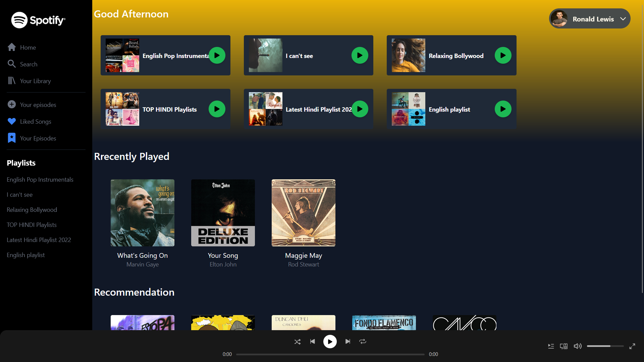The image size is (644, 362).
Task: Open the Search icon in sidebar
Action: 11,64
